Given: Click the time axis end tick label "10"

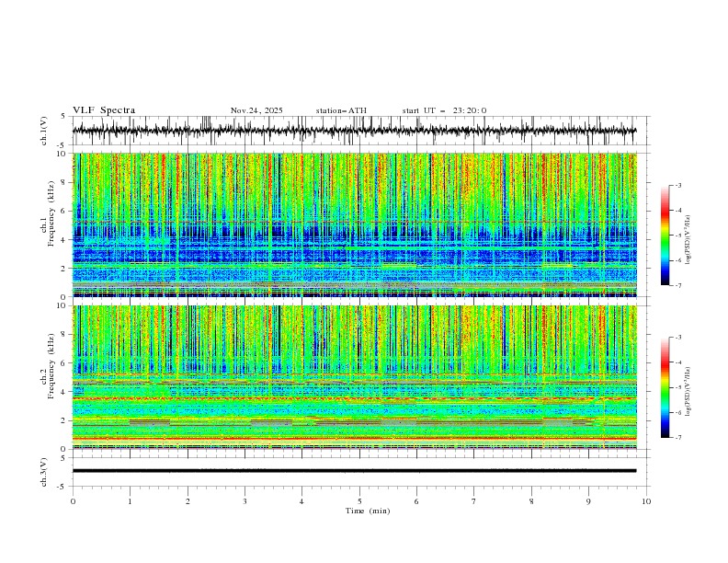Looking at the screenshot, I should point(646,501).
